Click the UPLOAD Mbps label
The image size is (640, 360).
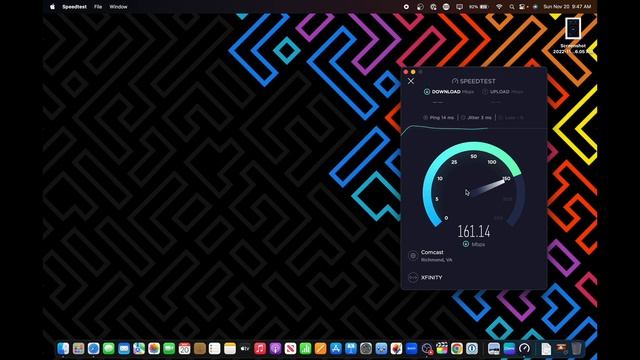coord(506,92)
